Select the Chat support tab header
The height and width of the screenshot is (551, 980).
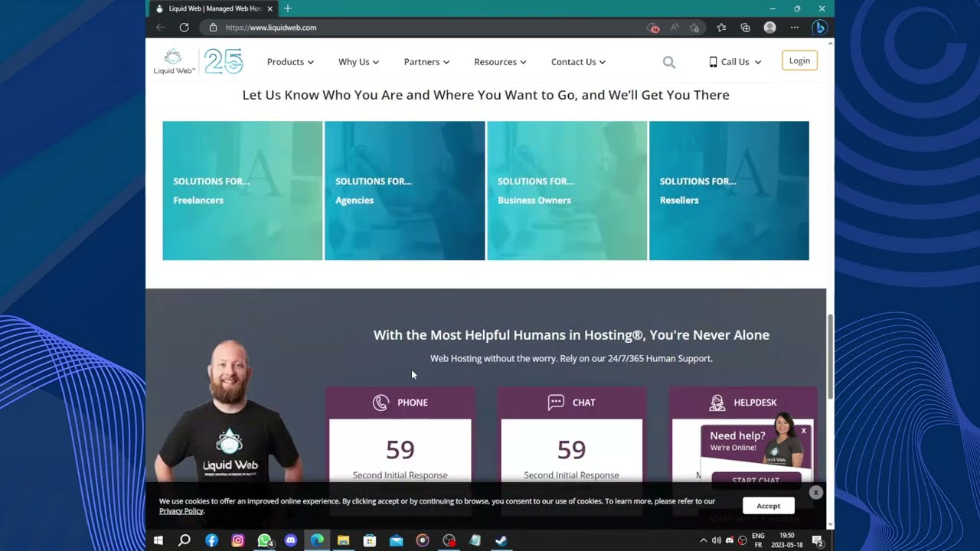click(x=572, y=403)
